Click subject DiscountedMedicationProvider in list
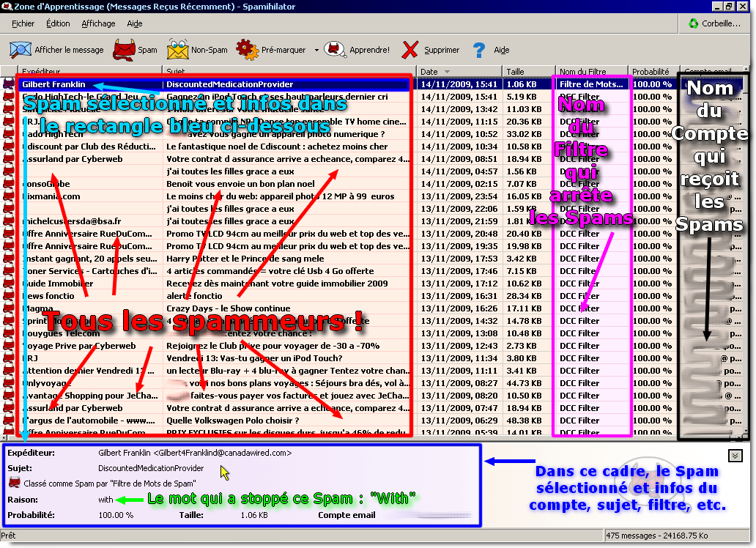756x548 pixels. (x=229, y=84)
